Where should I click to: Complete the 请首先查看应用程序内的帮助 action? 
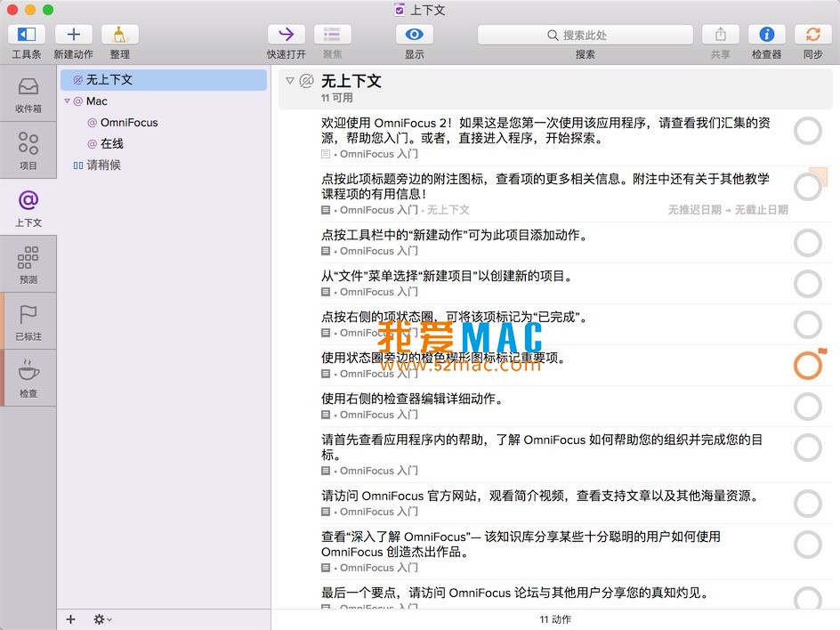(807, 448)
